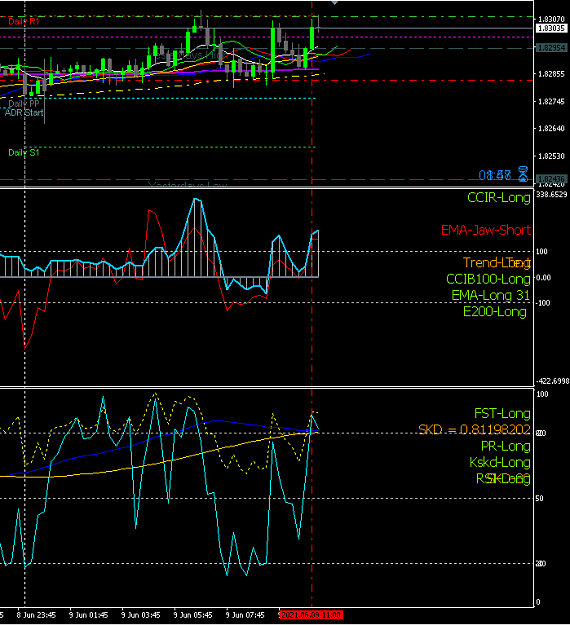Click the 1.82640 price scale value

click(551, 128)
